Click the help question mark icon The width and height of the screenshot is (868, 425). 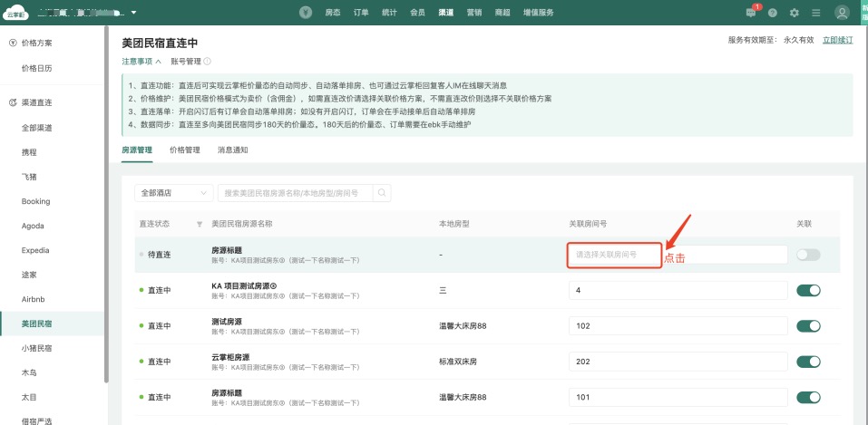(773, 13)
